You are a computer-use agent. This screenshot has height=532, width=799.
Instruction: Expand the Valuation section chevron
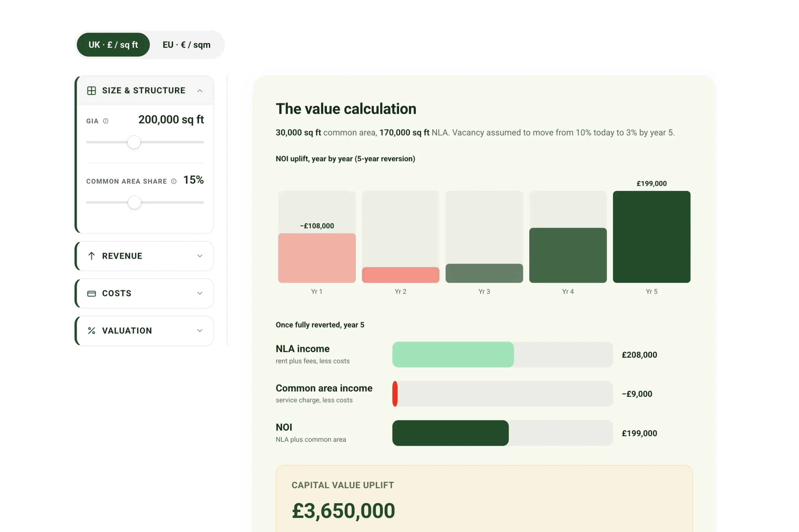click(200, 331)
